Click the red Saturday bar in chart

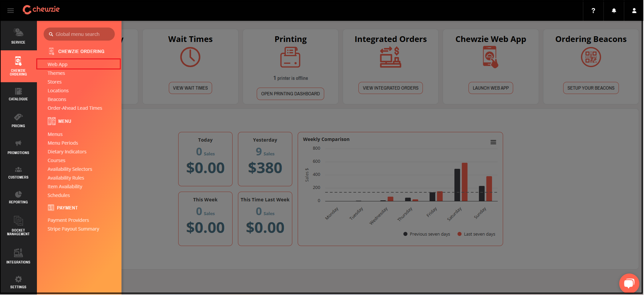(x=464, y=182)
